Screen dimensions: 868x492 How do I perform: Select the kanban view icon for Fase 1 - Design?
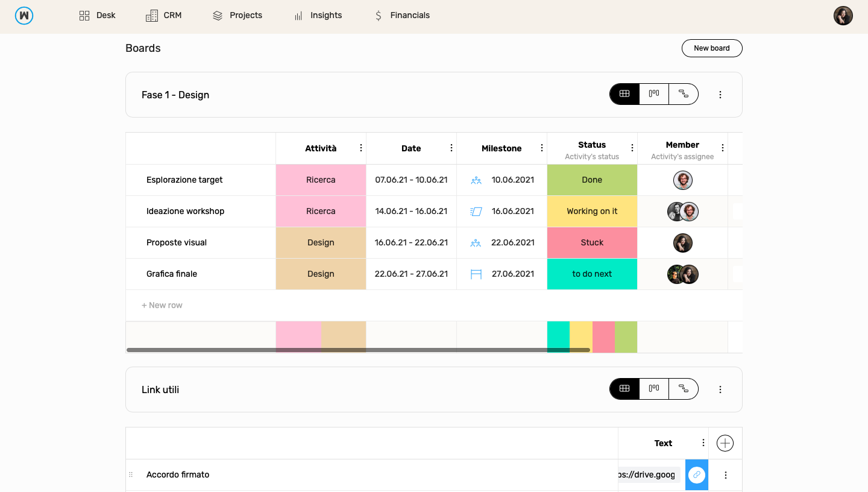(x=653, y=93)
